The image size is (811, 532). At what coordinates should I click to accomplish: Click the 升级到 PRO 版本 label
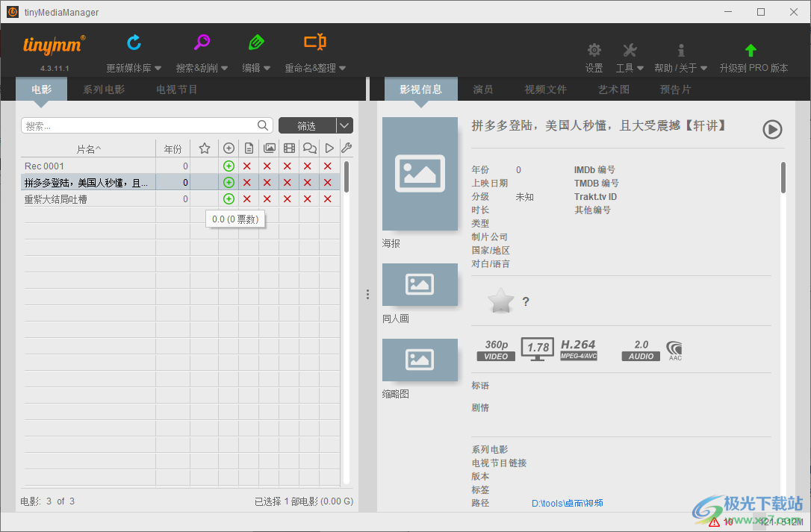pyautogui.click(x=753, y=68)
